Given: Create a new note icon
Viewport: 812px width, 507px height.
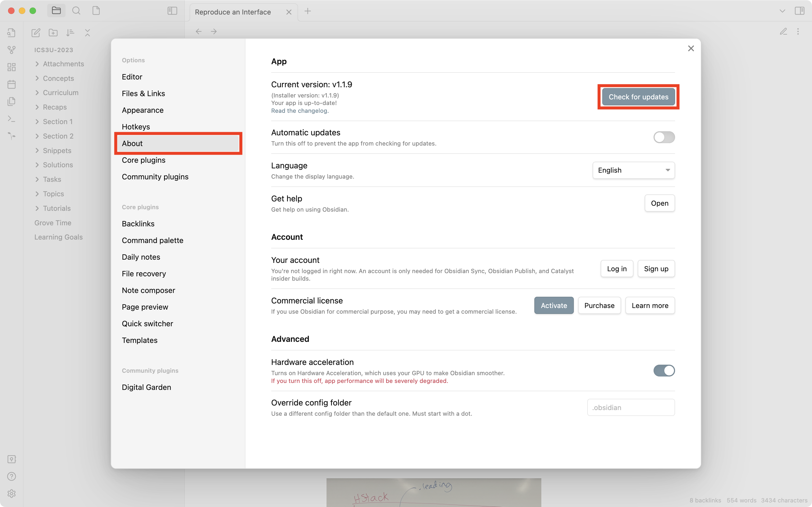Looking at the screenshot, I should click(x=36, y=32).
